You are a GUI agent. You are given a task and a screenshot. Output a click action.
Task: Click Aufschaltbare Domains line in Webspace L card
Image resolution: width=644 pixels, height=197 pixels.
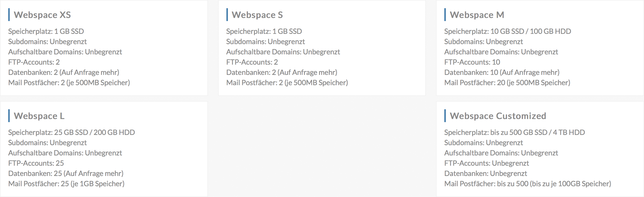65,153
